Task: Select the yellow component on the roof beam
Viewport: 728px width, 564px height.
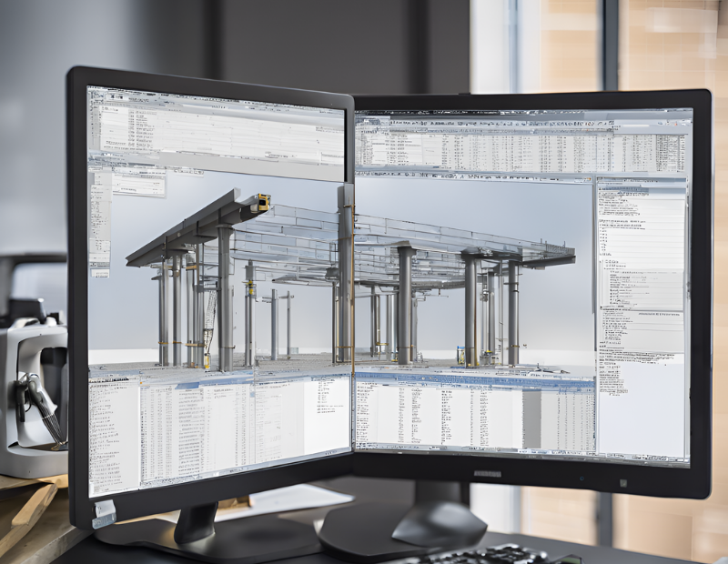Action: pos(262,202)
